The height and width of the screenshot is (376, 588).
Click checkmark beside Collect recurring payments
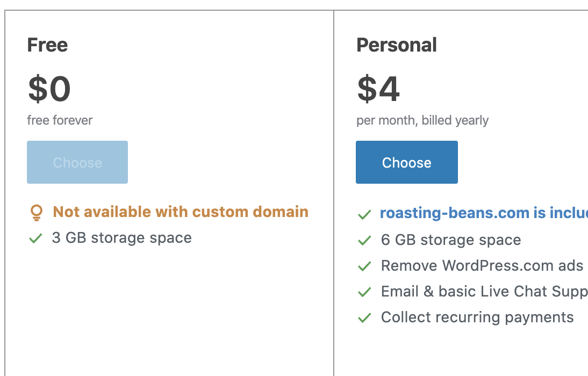pyautogui.click(x=364, y=318)
